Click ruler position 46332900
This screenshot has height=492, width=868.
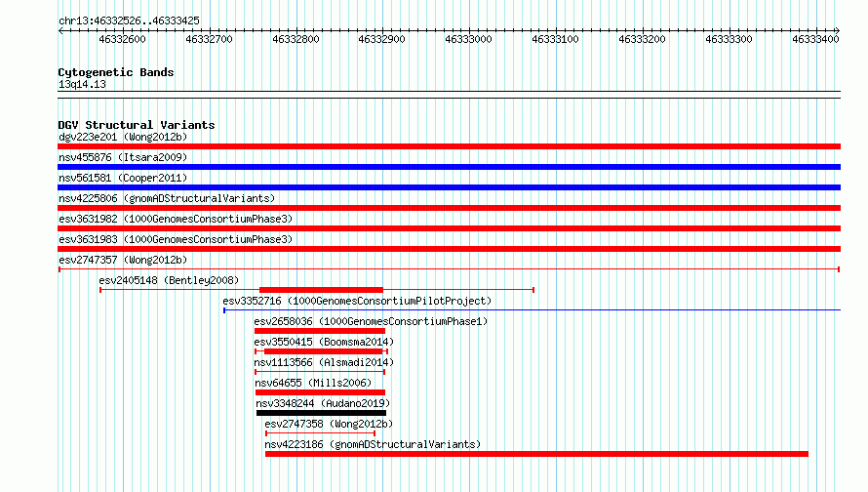coord(382,39)
